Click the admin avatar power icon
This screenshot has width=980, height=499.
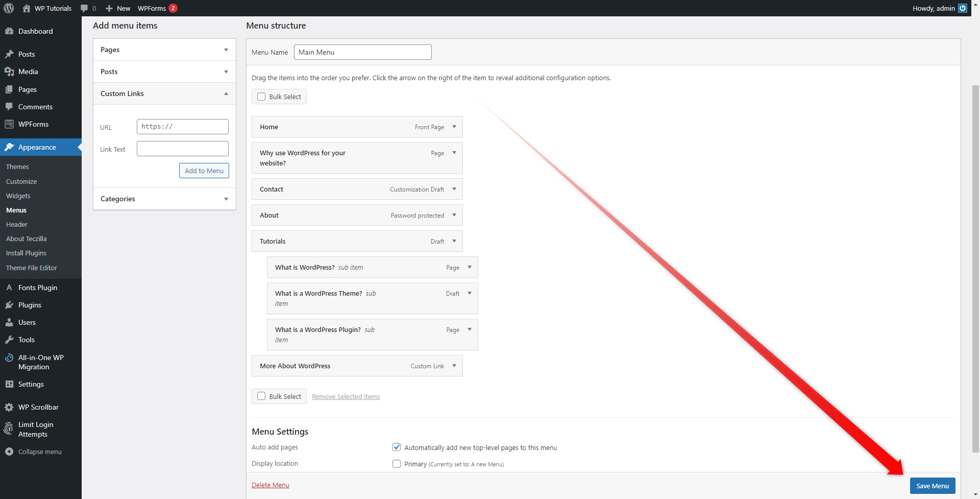(963, 8)
